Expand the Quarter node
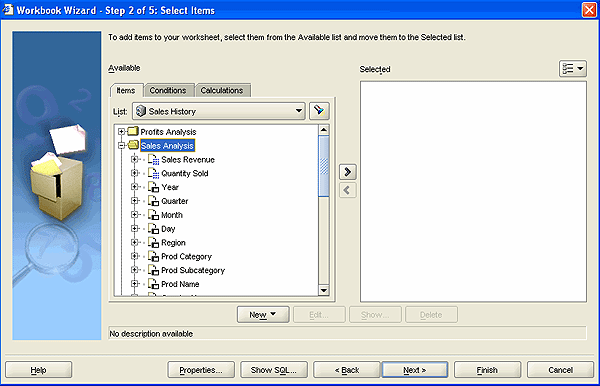Viewport: 600px width, 386px height. tap(134, 200)
